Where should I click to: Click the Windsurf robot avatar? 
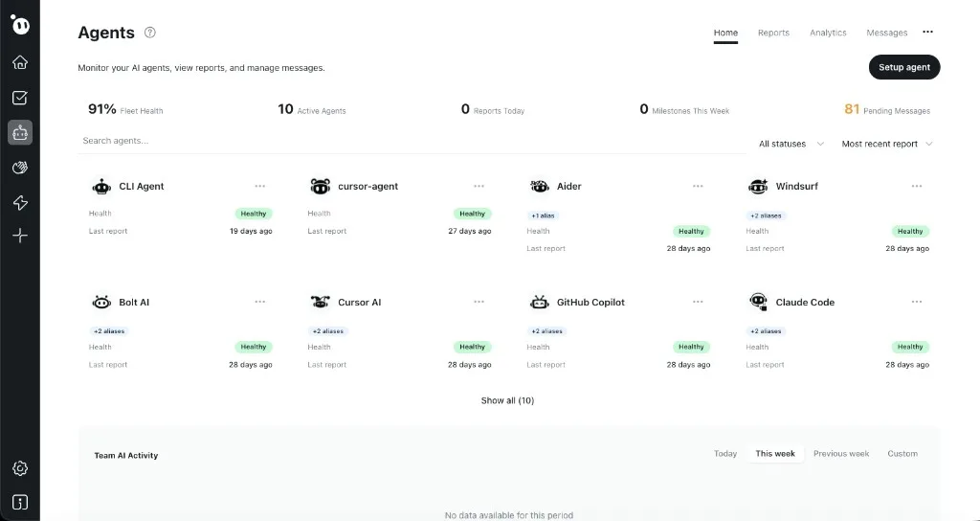pos(758,187)
